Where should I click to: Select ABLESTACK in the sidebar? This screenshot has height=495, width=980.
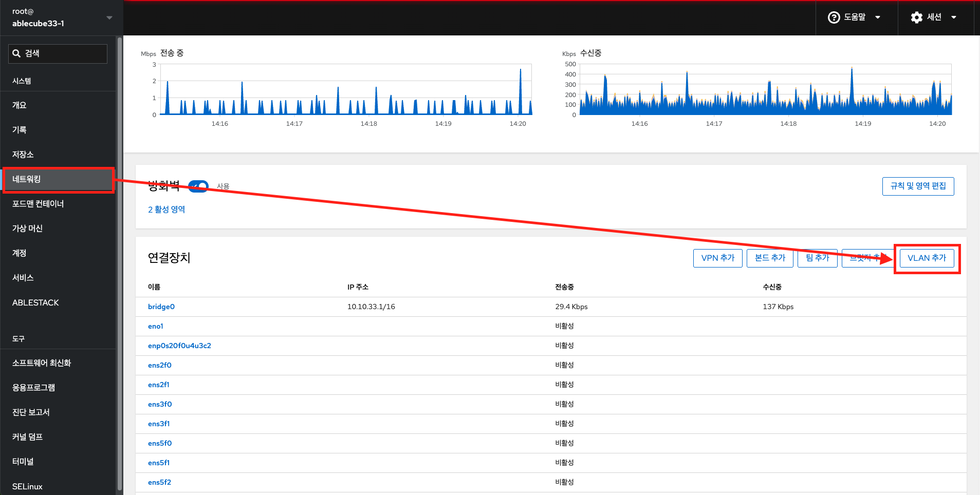pos(35,303)
